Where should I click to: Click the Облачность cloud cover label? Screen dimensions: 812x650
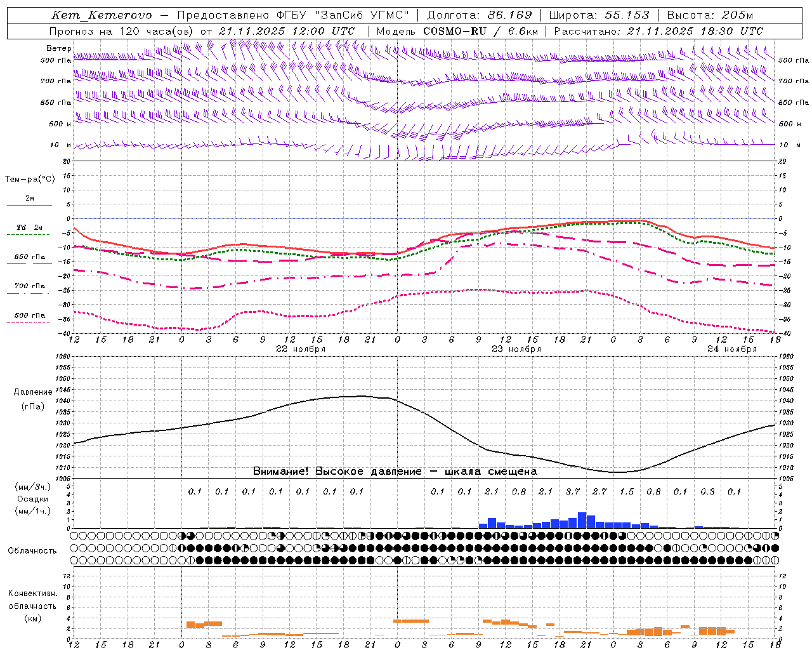pos(32,551)
